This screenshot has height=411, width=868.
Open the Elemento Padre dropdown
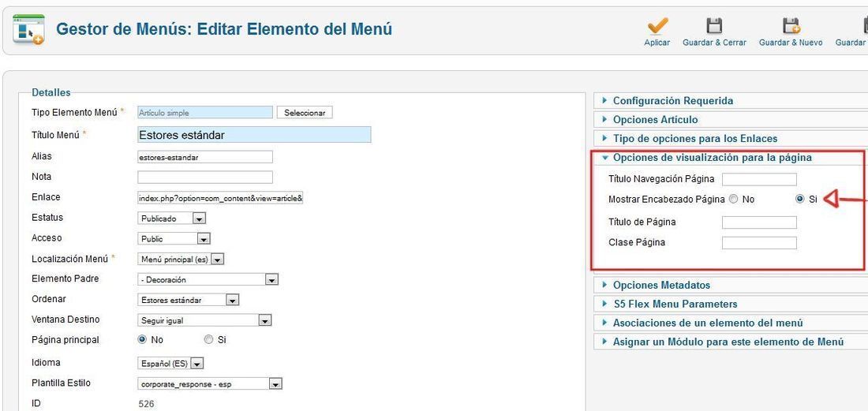pos(208,280)
